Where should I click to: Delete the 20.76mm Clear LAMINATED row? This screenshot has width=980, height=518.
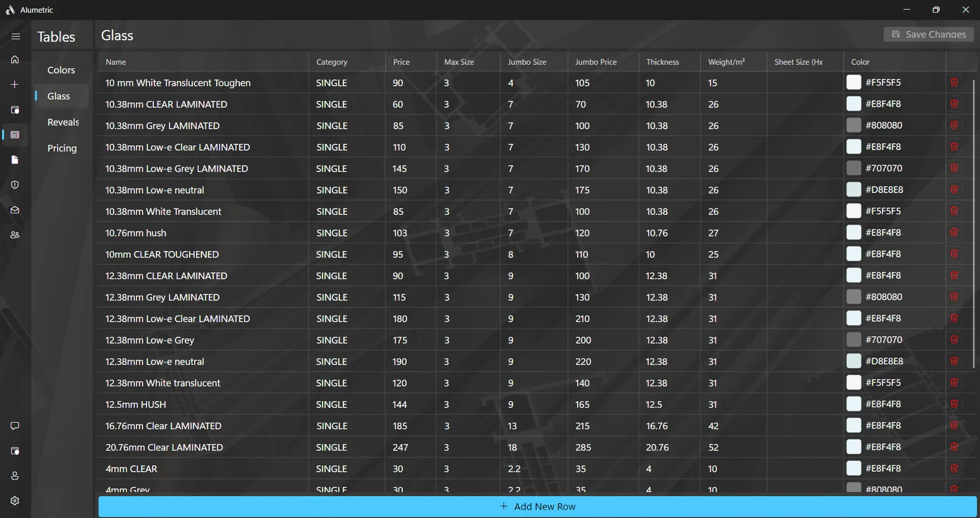954,446
